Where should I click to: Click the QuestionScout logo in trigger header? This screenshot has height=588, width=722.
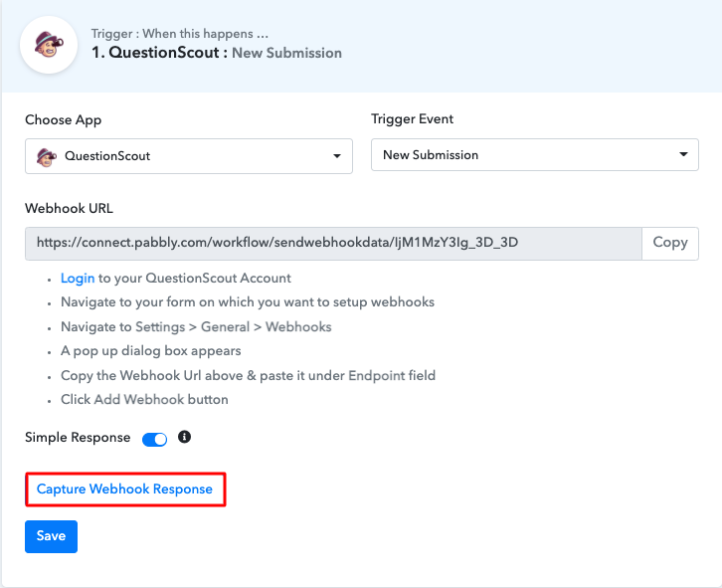tap(49, 45)
